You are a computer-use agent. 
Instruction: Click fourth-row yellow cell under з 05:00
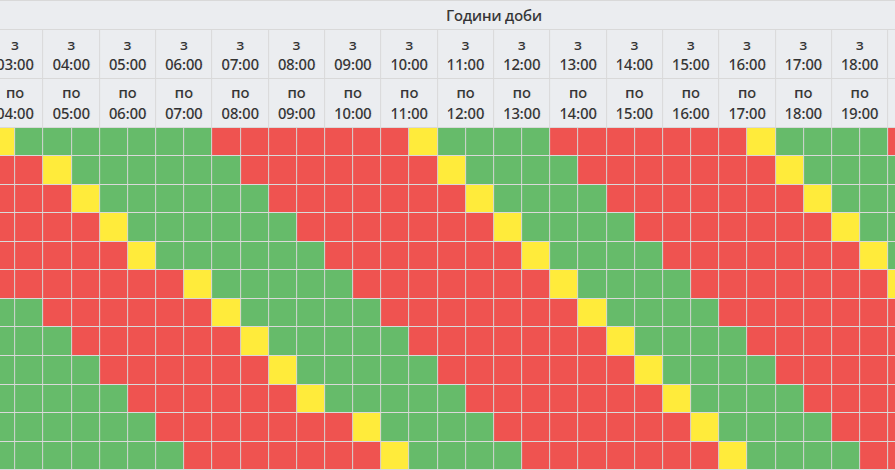coord(113,227)
